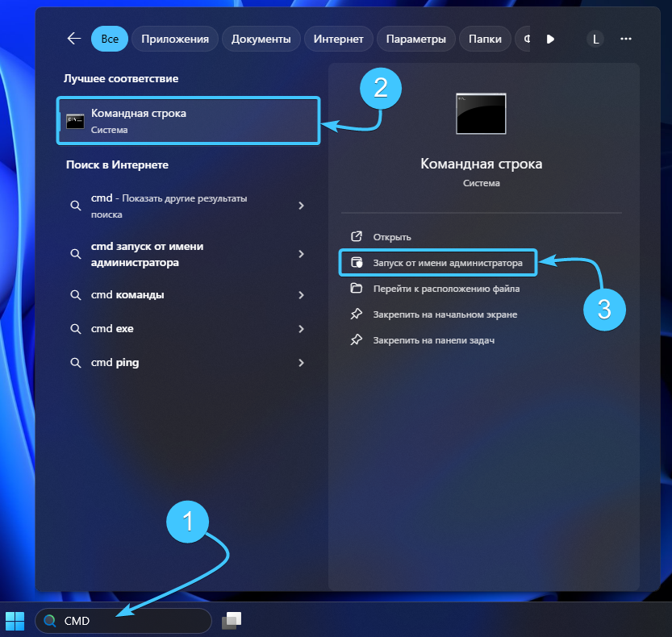672x637 pixels.
Task: Switch to the Приложения filter tab
Action: [x=175, y=39]
